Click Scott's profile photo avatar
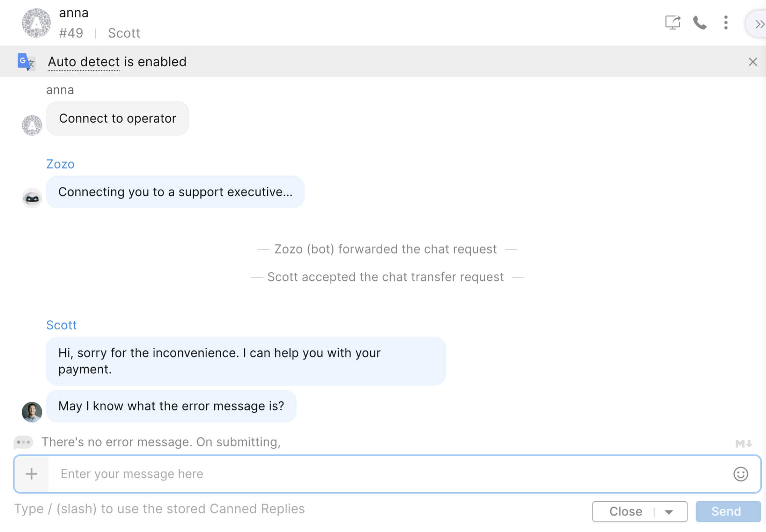The width and height of the screenshot is (766, 532). (x=32, y=412)
